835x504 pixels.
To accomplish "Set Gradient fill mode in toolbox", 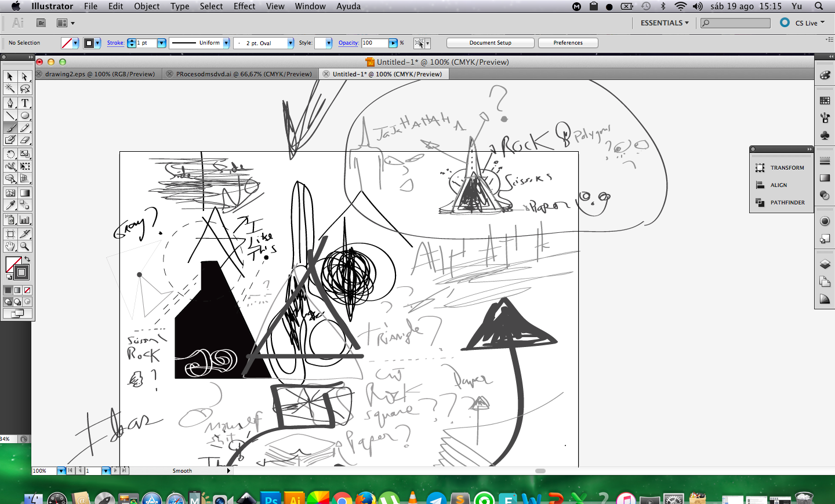I will pyautogui.click(x=17, y=290).
